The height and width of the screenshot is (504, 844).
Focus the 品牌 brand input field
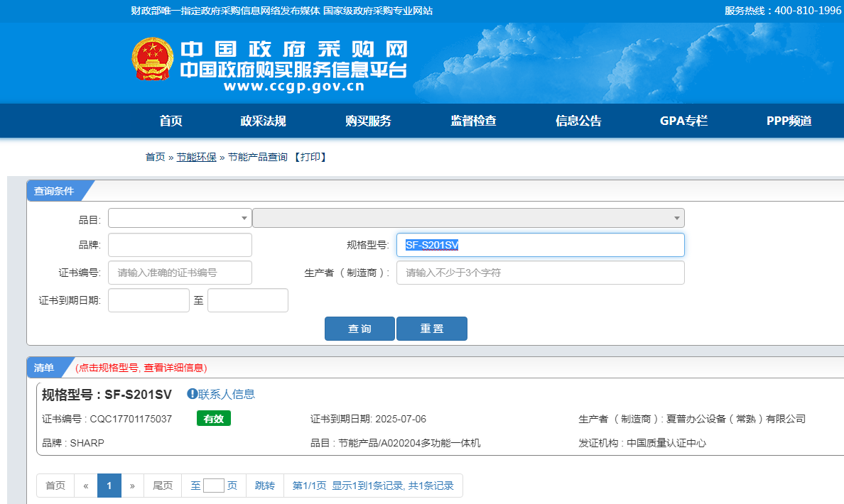click(x=180, y=245)
